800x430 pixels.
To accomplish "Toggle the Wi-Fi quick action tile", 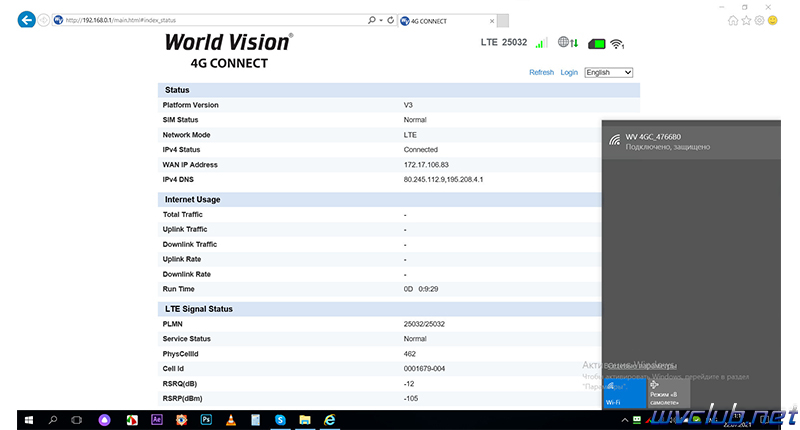I will click(624, 393).
